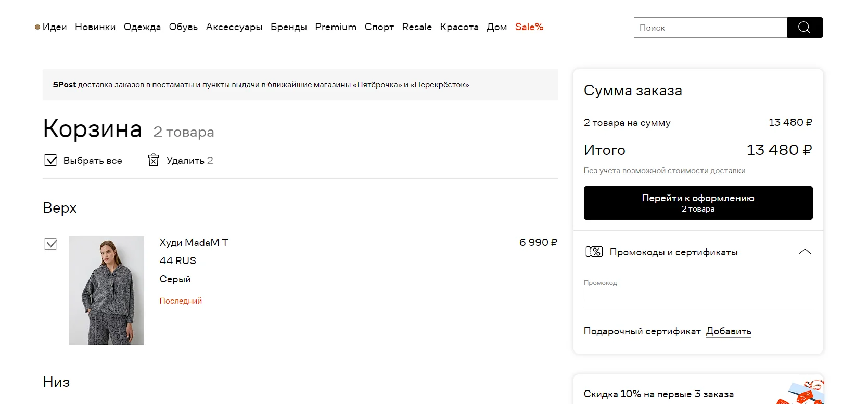
Task: Go to the Бренды category
Action: 289,27
